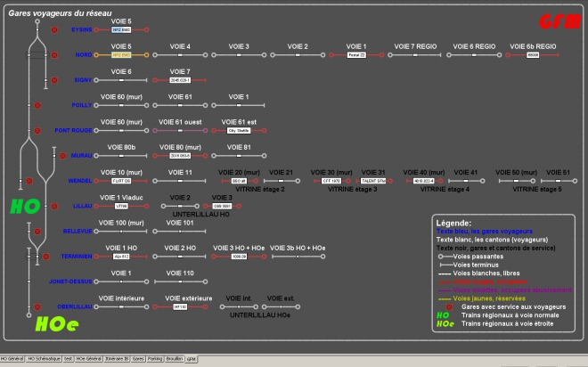Click the VT98 train on VOIE 1 Viaduc
The image size is (588, 367).
121,206
